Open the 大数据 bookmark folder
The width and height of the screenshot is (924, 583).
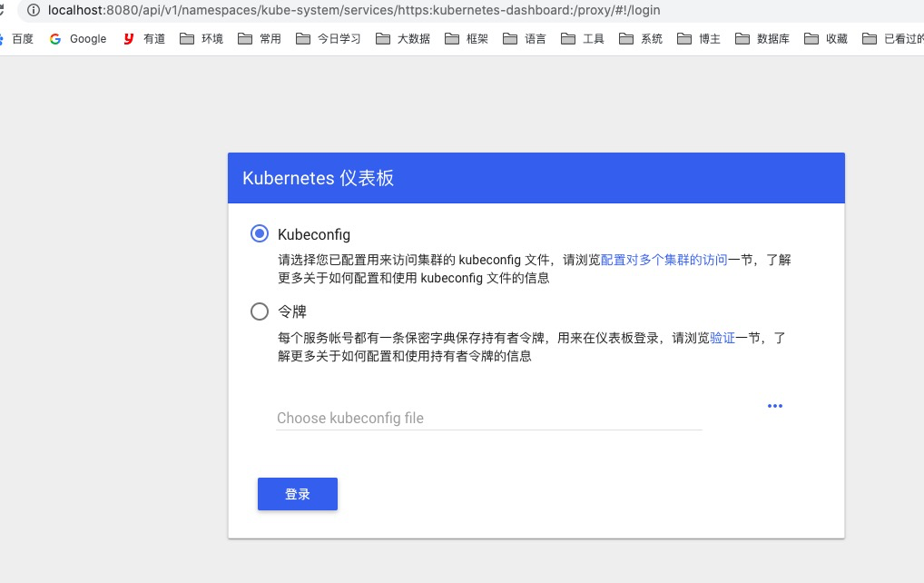[x=403, y=39]
